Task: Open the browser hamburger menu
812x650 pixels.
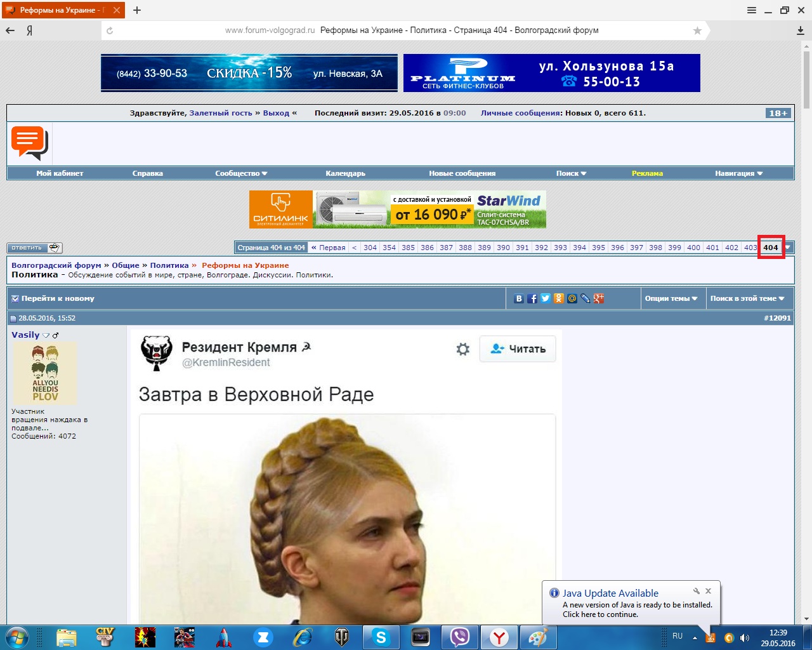Action: [x=752, y=10]
